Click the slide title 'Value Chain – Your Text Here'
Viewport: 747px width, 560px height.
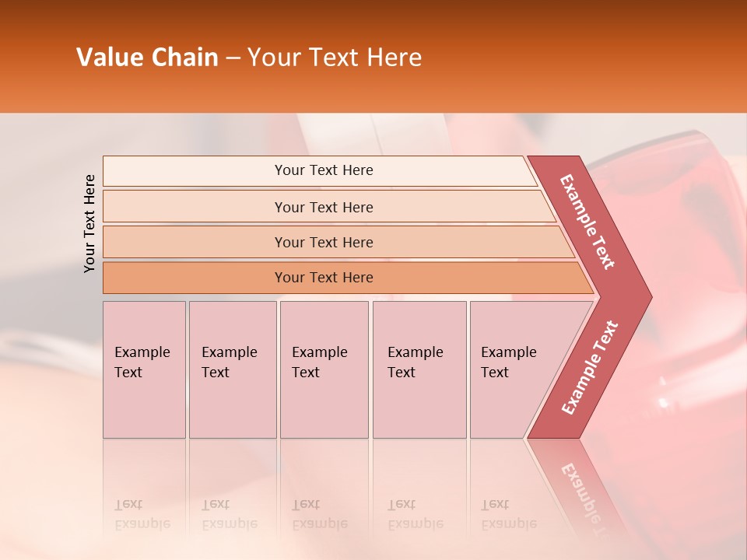pos(249,58)
